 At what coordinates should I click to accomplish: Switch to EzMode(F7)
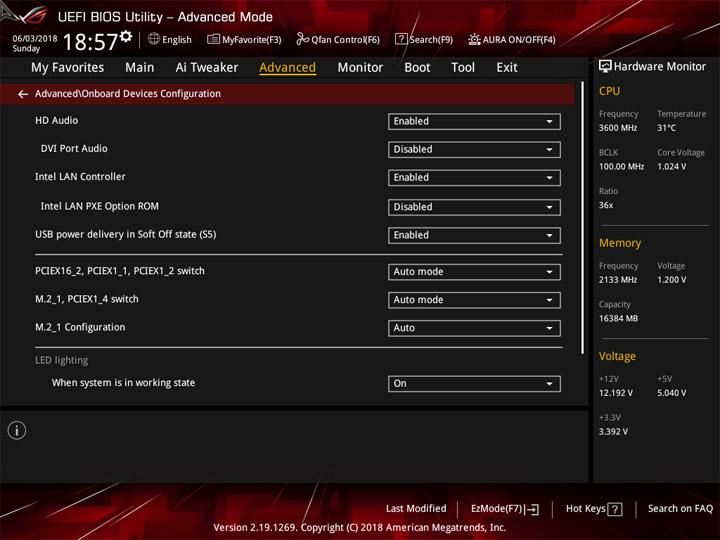[505, 509]
